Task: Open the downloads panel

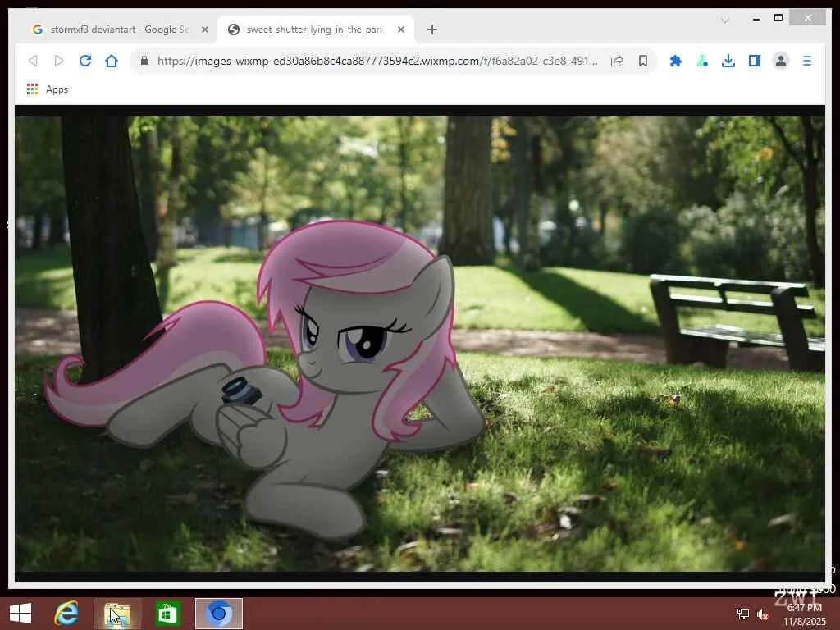Action: [x=728, y=61]
